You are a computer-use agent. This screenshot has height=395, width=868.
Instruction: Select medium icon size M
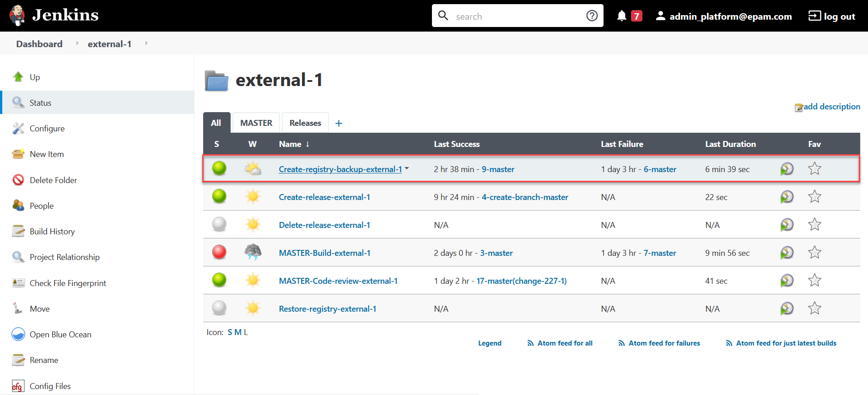pos(238,332)
